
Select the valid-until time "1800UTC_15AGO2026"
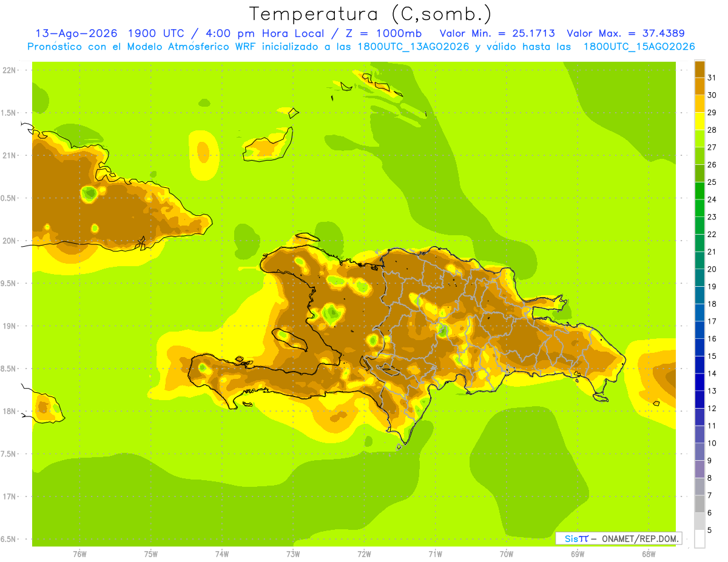point(639,47)
